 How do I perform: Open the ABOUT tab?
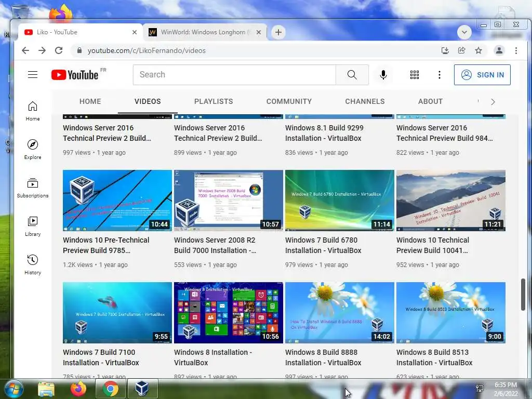[x=430, y=101]
